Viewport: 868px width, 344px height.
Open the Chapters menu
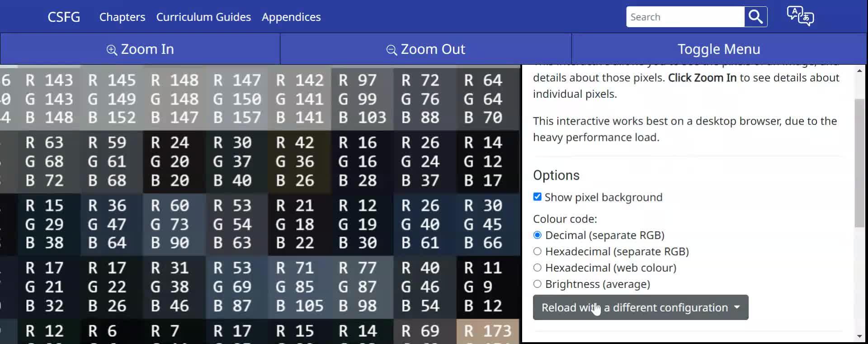point(122,17)
